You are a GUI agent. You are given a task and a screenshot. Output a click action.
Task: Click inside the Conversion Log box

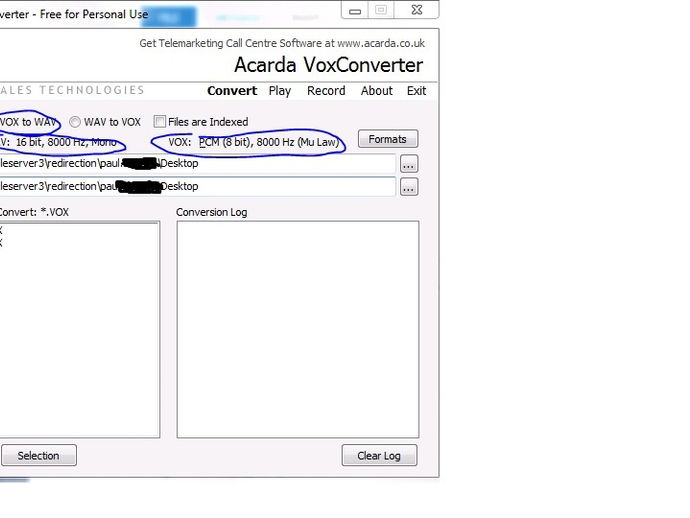(298, 329)
